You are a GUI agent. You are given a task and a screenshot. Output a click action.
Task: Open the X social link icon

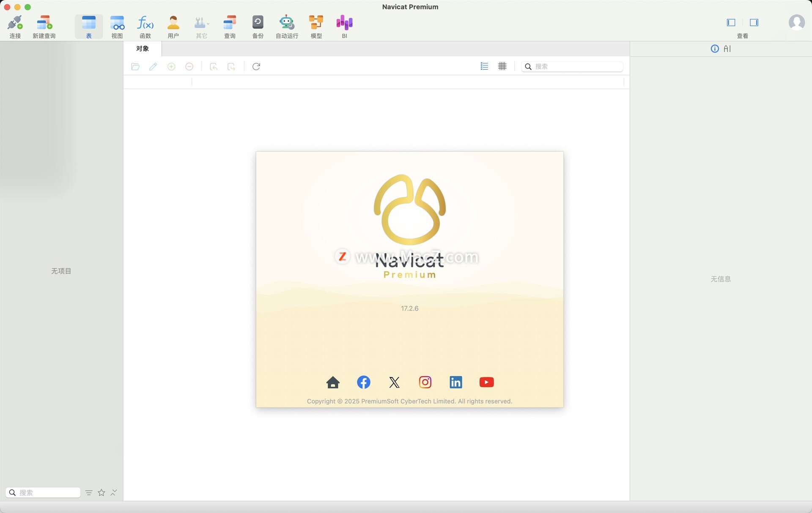394,382
